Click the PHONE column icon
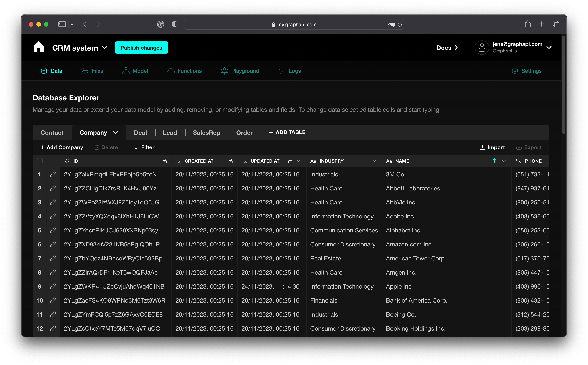This screenshot has height=365, width=588. tap(518, 161)
